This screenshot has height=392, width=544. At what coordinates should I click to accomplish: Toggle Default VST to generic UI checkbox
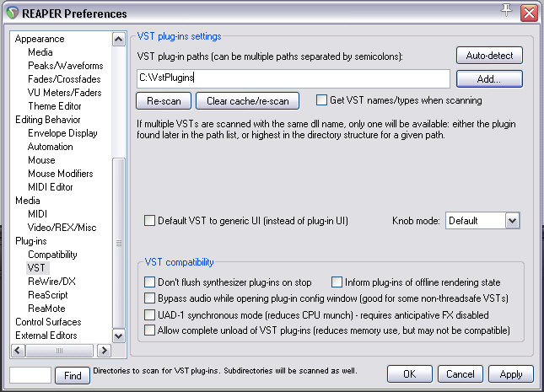coord(149,221)
